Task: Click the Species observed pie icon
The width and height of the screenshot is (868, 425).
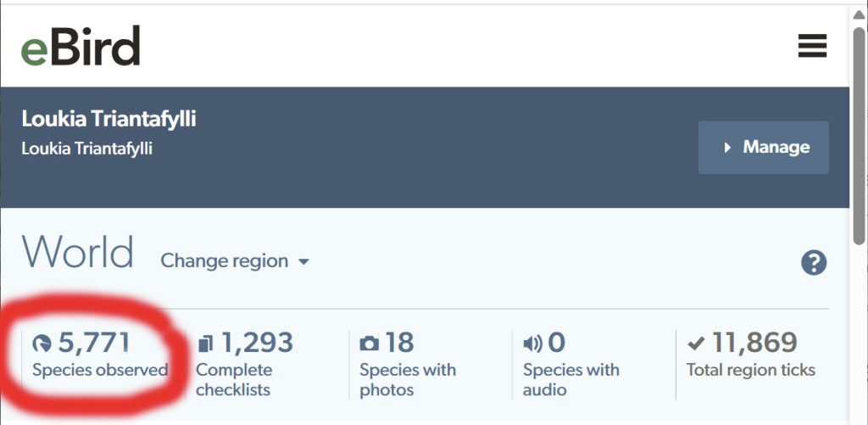Action: (42, 344)
